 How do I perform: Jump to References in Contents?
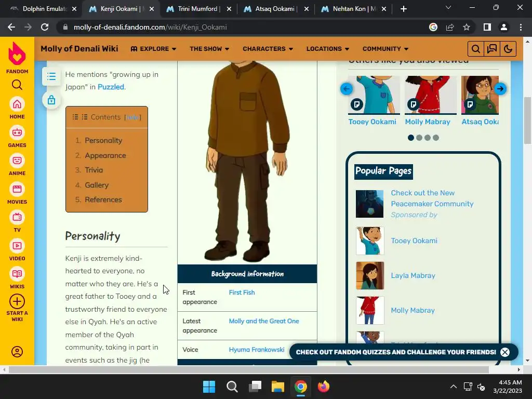pos(103,199)
